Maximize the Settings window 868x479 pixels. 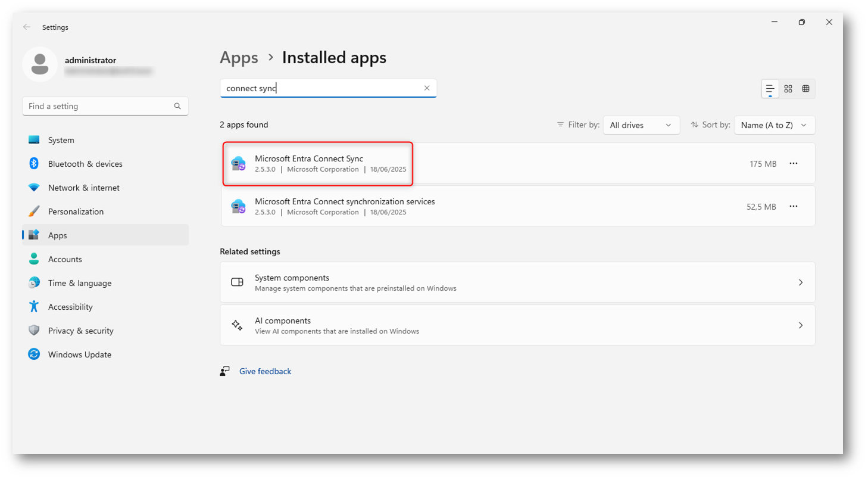pyautogui.click(x=802, y=22)
